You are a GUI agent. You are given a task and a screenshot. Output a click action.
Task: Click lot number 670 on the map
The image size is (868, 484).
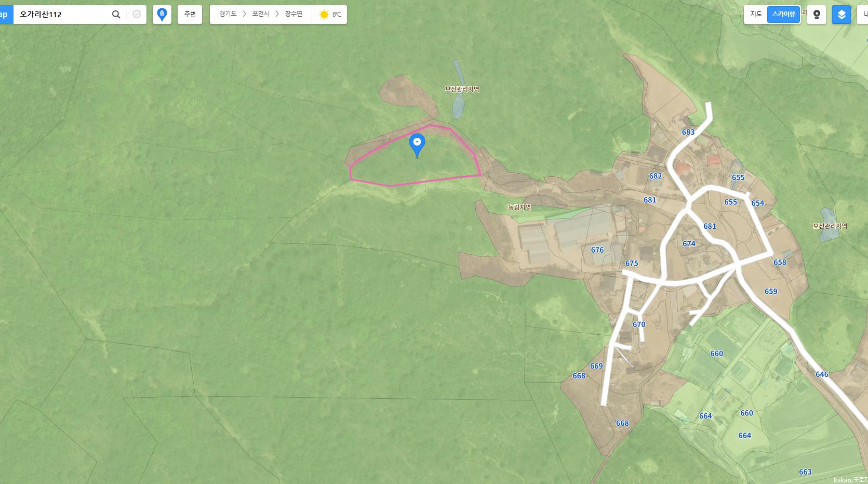pos(639,324)
